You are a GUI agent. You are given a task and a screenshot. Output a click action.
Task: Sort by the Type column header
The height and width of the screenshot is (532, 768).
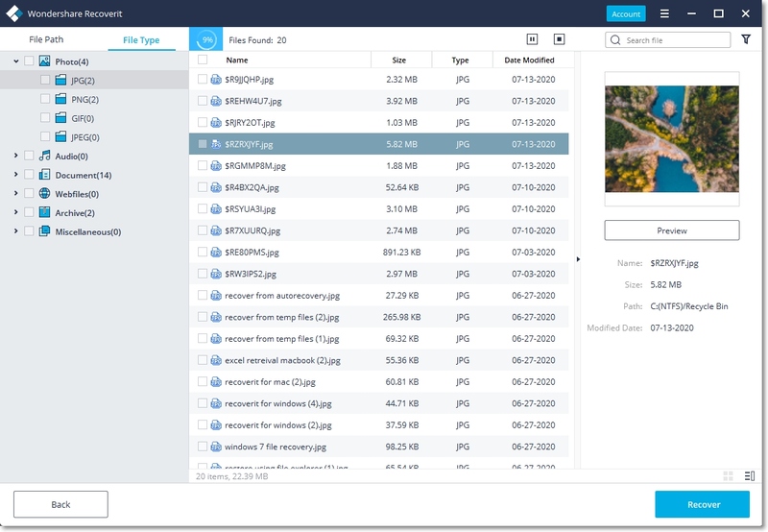point(461,60)
